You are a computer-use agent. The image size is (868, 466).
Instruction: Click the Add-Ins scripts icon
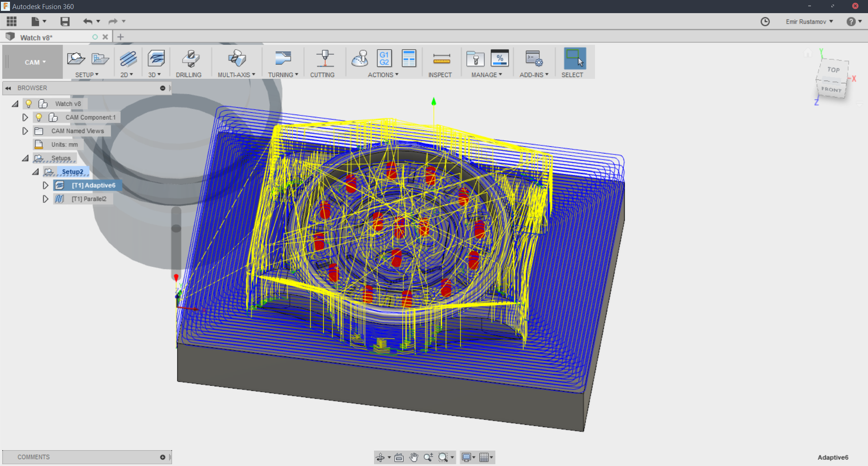pos(534,58)
